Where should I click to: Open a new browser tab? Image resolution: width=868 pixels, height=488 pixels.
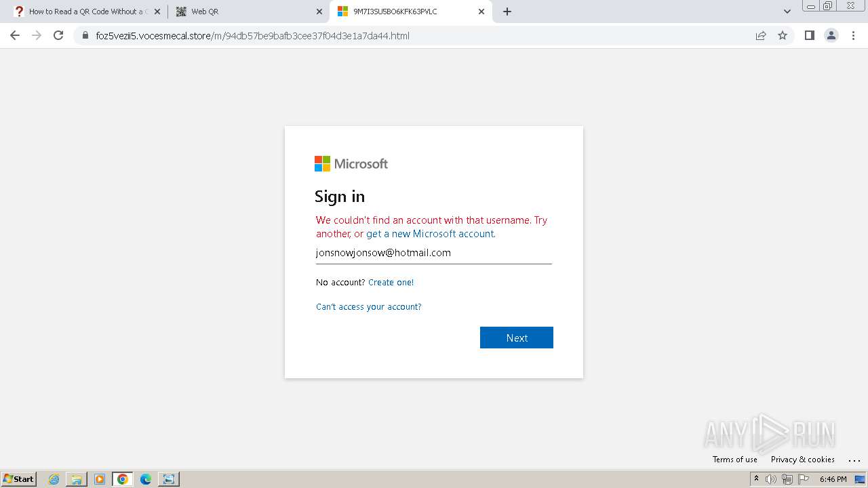[x=507, y=12]
